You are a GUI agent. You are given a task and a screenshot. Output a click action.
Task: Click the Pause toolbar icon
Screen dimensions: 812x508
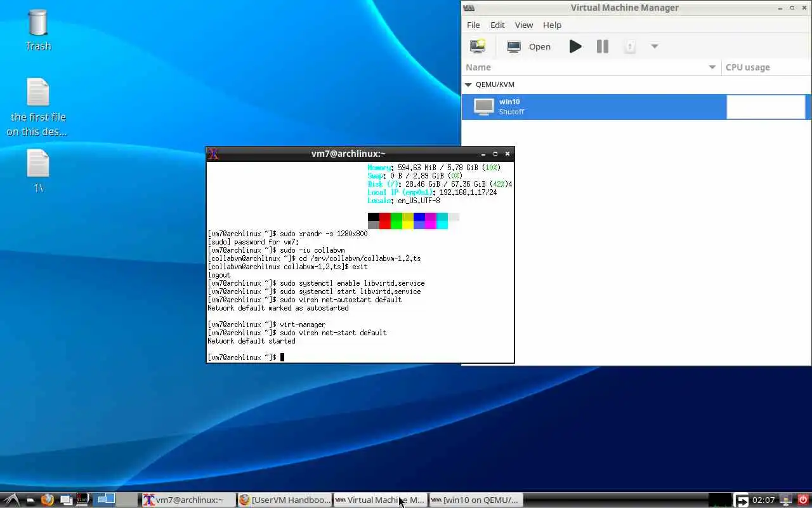603,46
